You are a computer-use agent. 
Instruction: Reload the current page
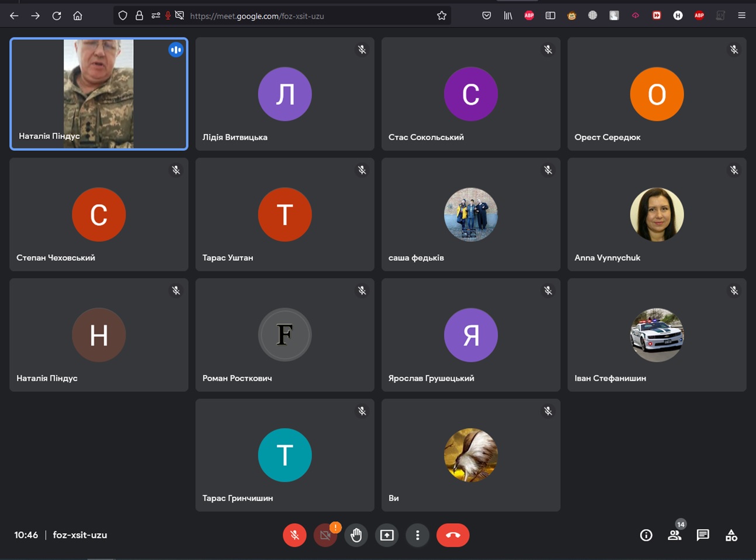[x=57, y=16]
